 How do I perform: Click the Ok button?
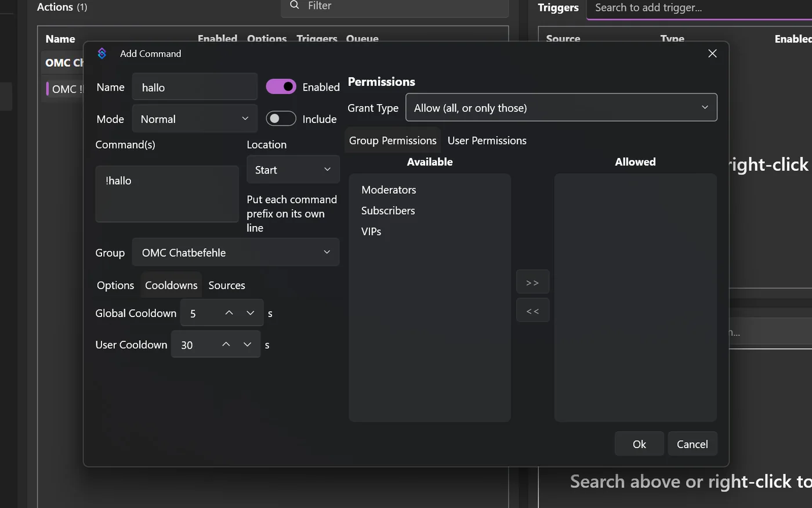click(x=639, y=444)
